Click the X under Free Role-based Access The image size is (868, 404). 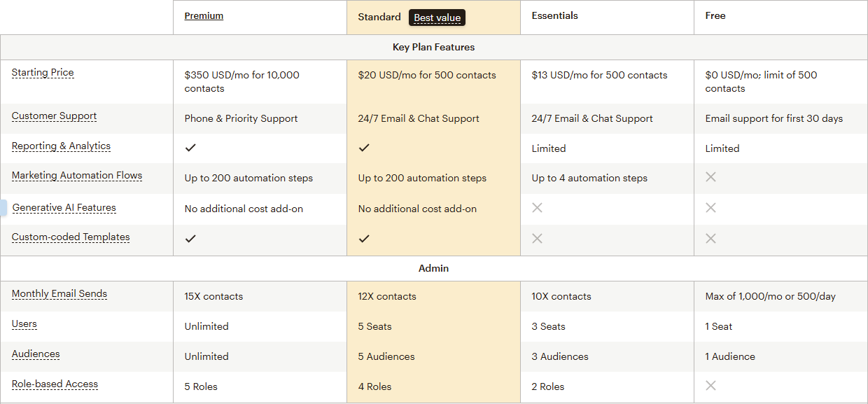(x=710, y=385)
